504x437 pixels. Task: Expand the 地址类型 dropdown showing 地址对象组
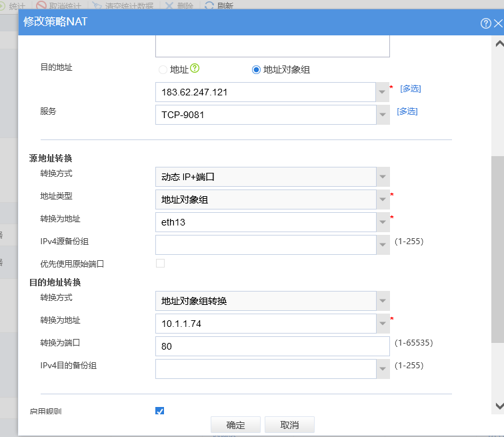383,199
